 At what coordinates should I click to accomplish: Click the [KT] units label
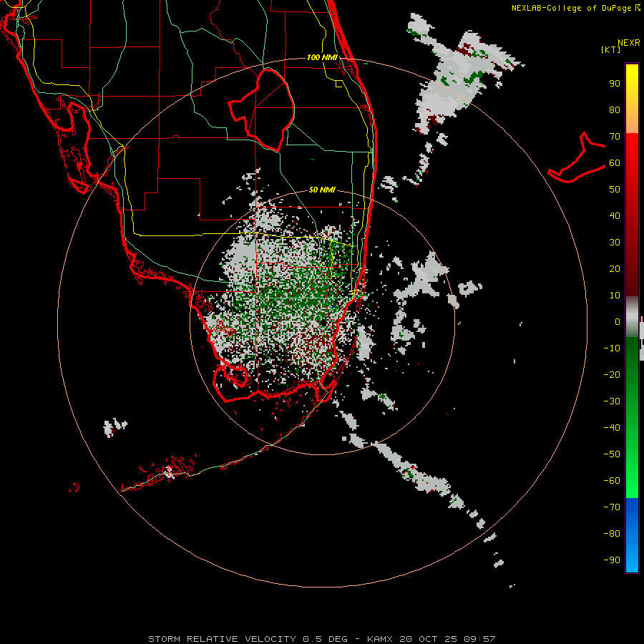point(610,49)
